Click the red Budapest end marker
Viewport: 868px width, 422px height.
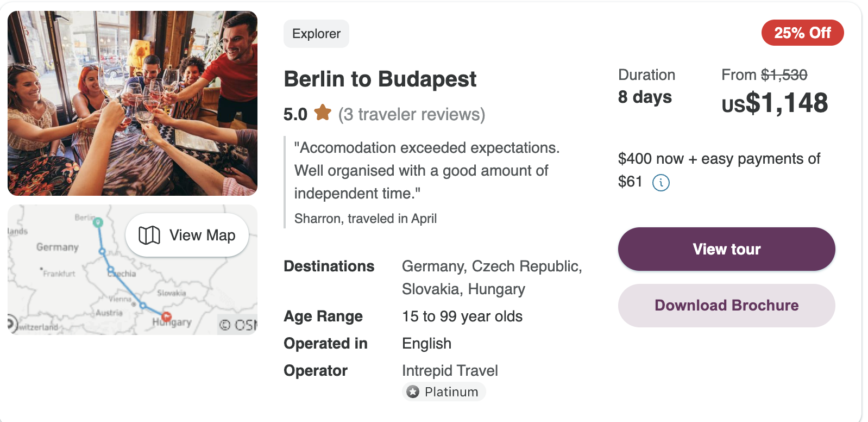[167, 316]
